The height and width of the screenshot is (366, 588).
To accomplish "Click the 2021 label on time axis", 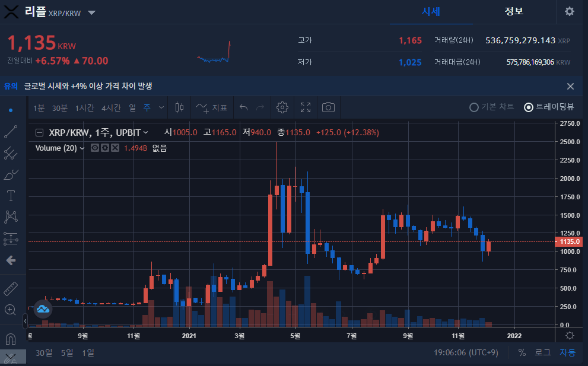I will (x=189, y=336).
